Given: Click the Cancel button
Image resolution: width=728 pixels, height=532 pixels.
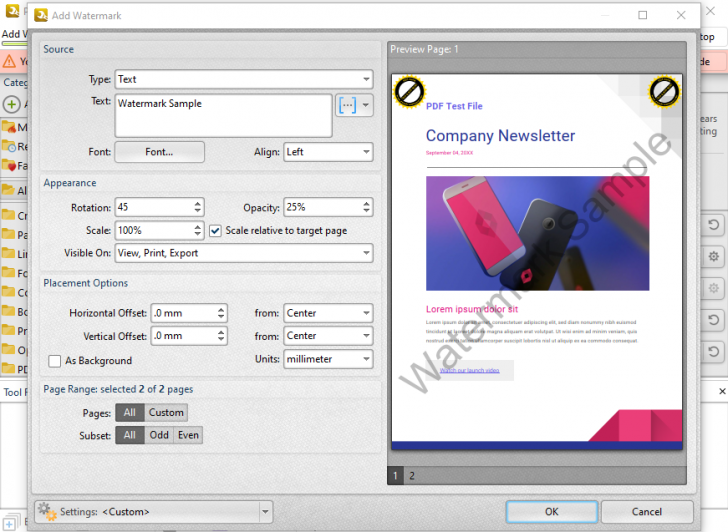Looking at the screenshot, I should point(647,512).
